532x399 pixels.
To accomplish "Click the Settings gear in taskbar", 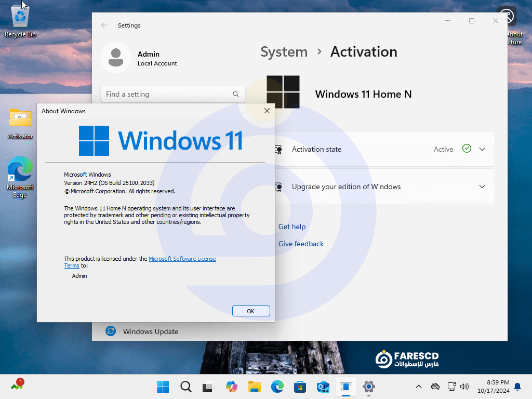I will click(x=369, y=387).
